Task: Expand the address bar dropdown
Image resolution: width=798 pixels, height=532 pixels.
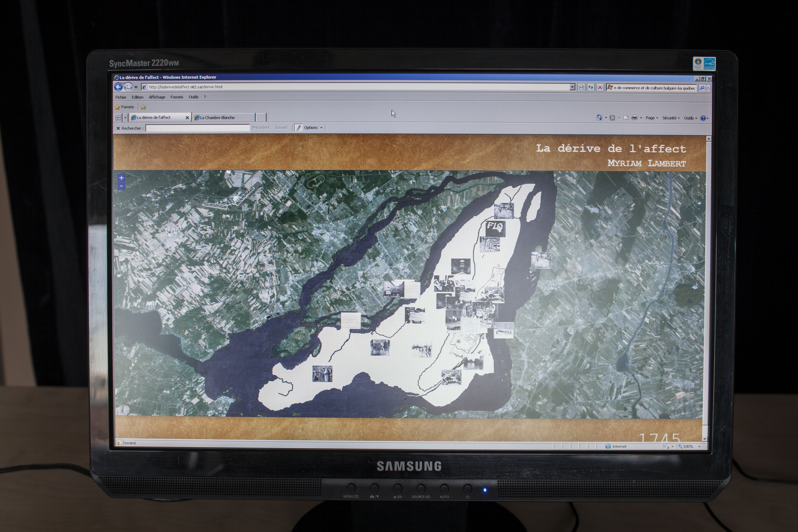Action: [572, 87]
